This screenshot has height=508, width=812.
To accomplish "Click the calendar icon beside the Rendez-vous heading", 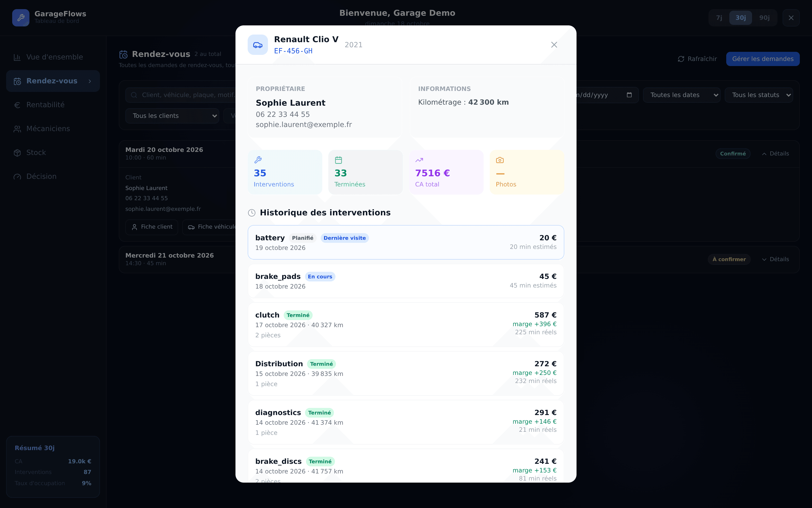I will tap(124, 54).
